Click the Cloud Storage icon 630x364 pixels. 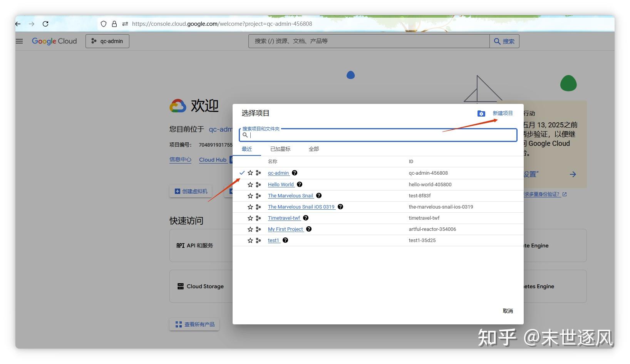point(180,286)
